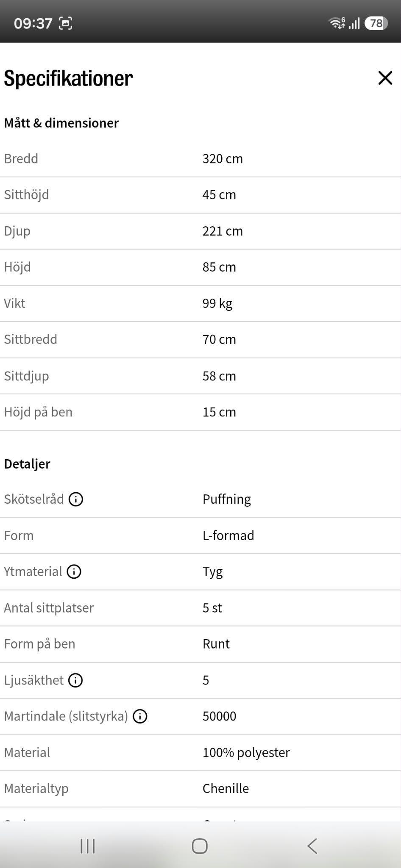Tap the info icon beside Ytmaterial
Screen dimensions: 401x868
(74, 571)
